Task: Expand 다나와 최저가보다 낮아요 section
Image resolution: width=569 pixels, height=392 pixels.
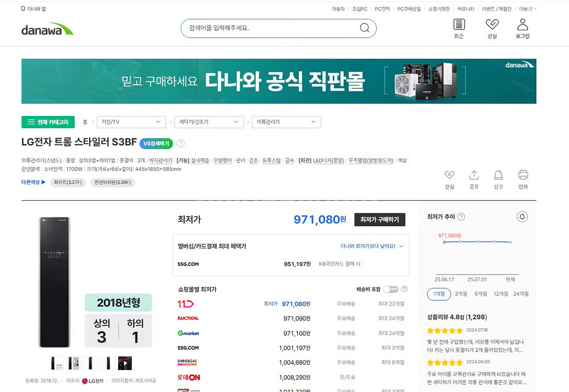Action: [x=372, y=246]
